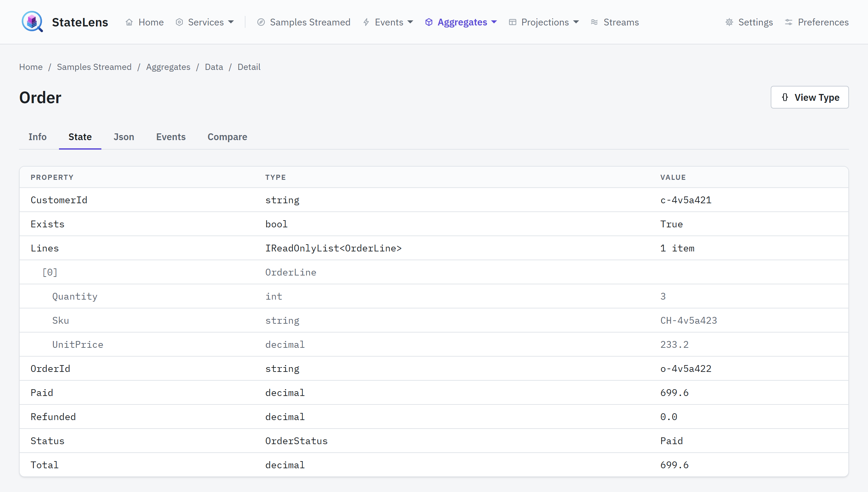
Task: Open the Events tab below Order
Action: point(171,137)
